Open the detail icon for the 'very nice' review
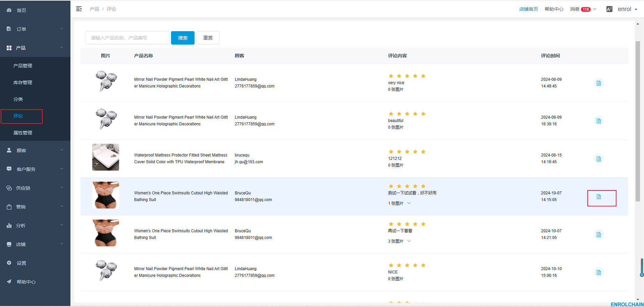Image resolution: width=644 pixels, height=307 pixels. 599,83
